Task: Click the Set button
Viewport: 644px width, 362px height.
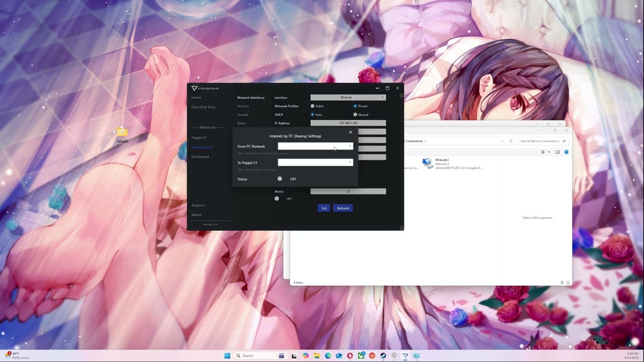Action: [x=324, y=208]
